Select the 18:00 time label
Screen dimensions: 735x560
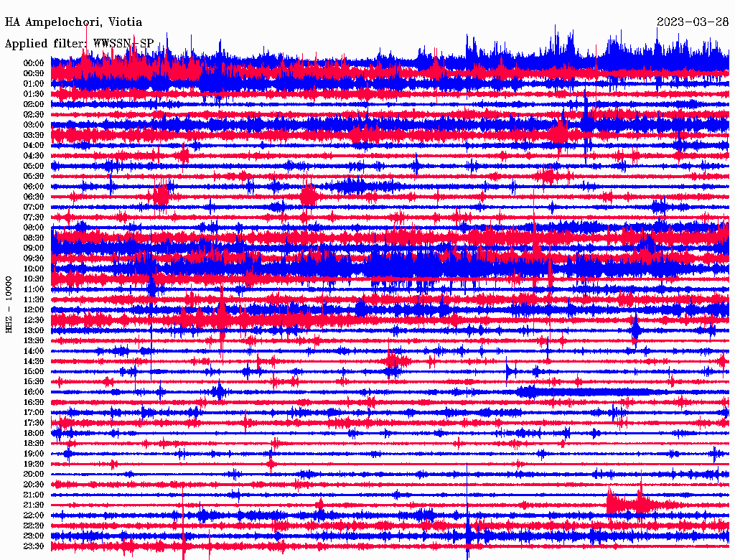(34, 434)
